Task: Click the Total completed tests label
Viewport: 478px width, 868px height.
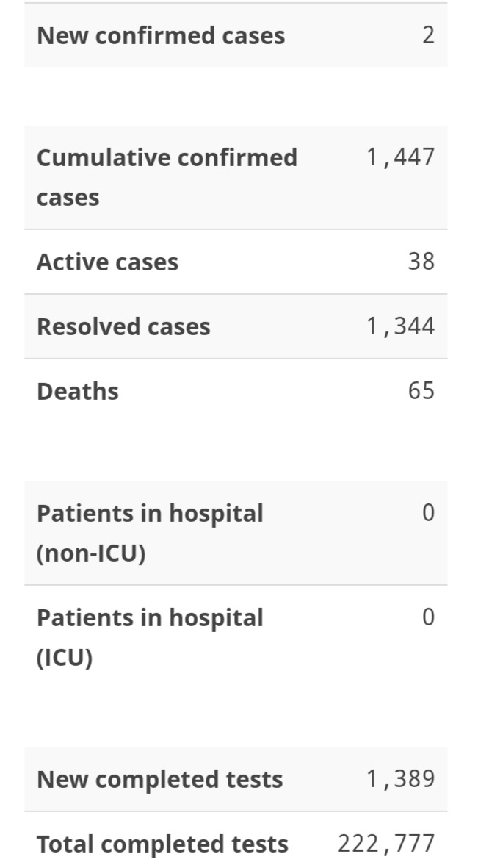Action: (x=163, y=844)
